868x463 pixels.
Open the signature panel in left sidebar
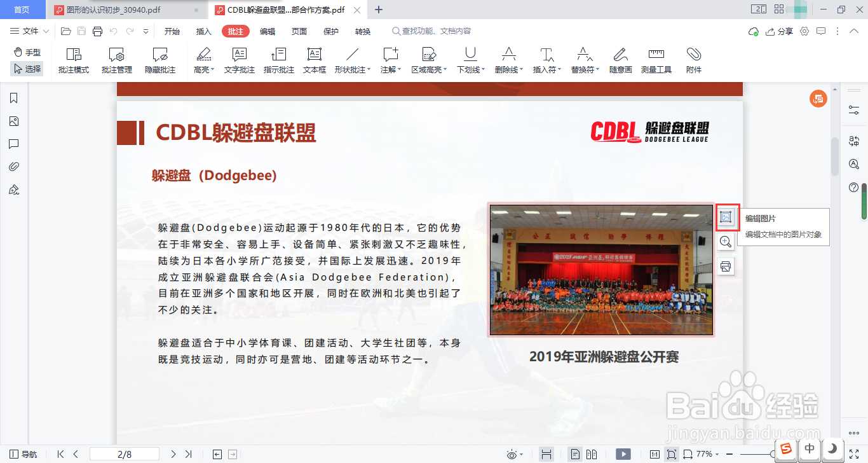13,190
